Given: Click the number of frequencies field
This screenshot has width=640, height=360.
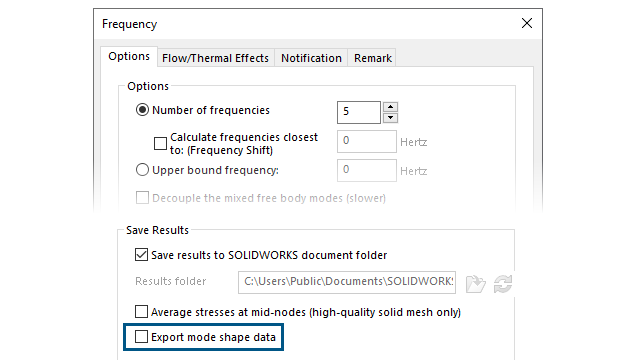Looking at the screenshot, I should pyautogui.click(x=359, y=112).
